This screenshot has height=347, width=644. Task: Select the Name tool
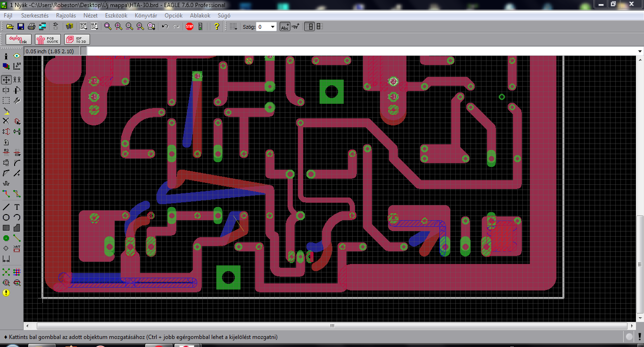tap(6, 152)
